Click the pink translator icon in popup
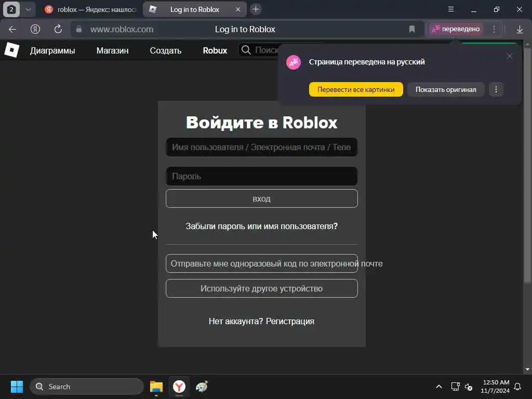532x399 pixels. point(294,62)
